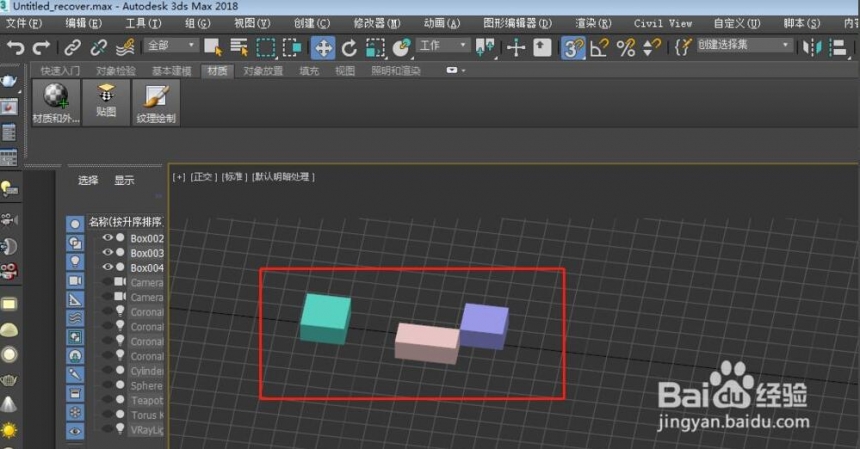Open the 渲染 menu
Image resolution: width=860 pixels, height=449 pixels.
pos(593,23)
